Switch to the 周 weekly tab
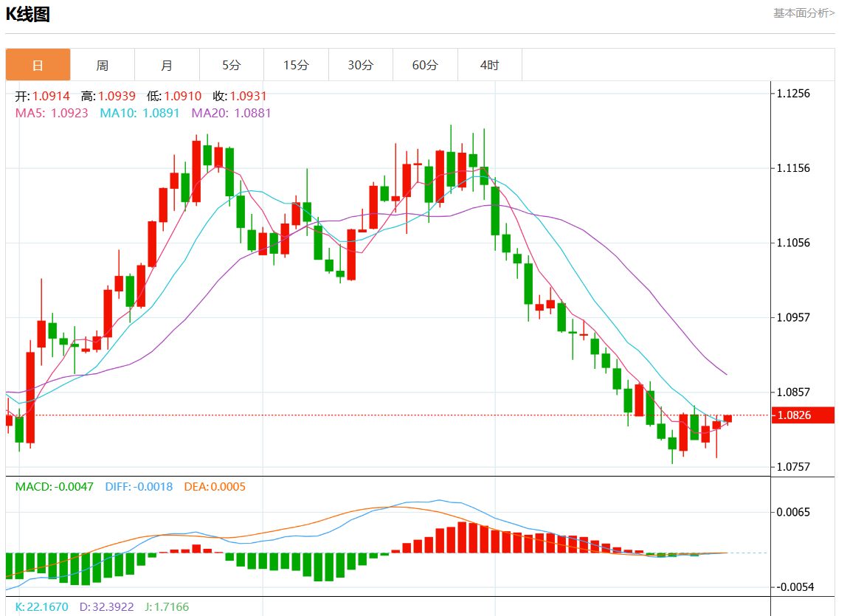This screenshot has height=616, width=850. coord(103,65)
